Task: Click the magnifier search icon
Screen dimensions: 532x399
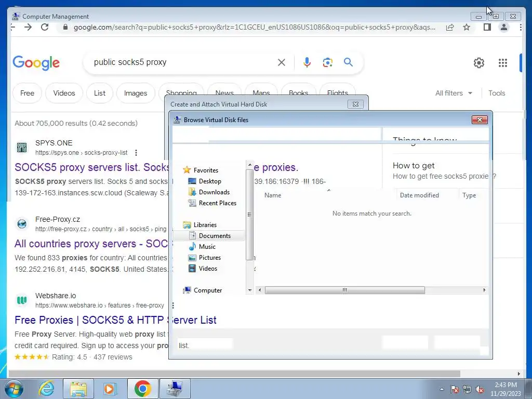Action: [348, 62]
